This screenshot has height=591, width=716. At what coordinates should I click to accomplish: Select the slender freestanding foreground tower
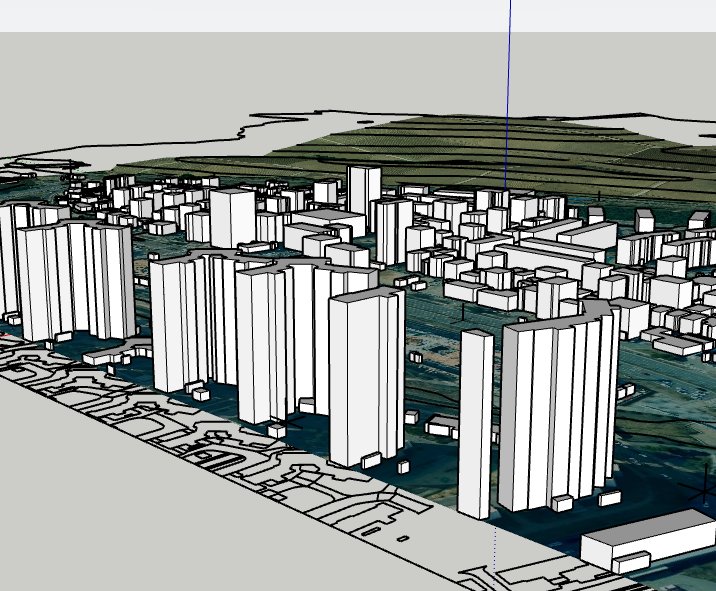475,424
